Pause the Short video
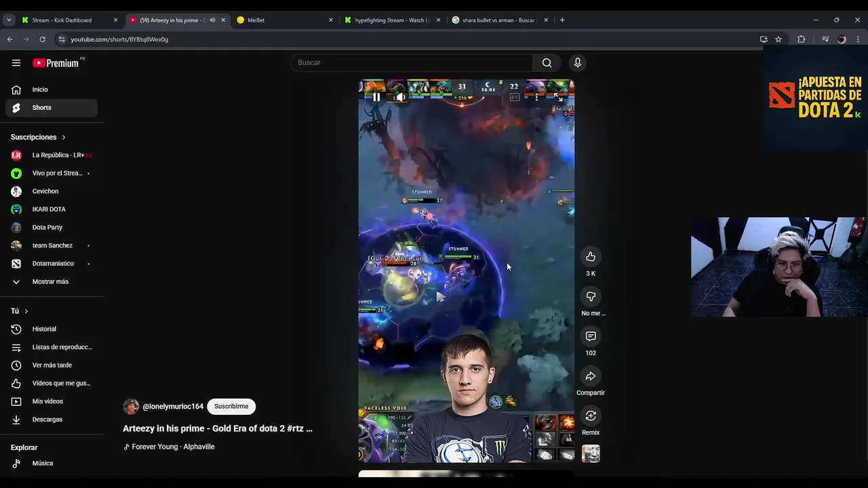The width and height of the screenshot is (868, 488). pyautogui.click(x=376, y=97)
